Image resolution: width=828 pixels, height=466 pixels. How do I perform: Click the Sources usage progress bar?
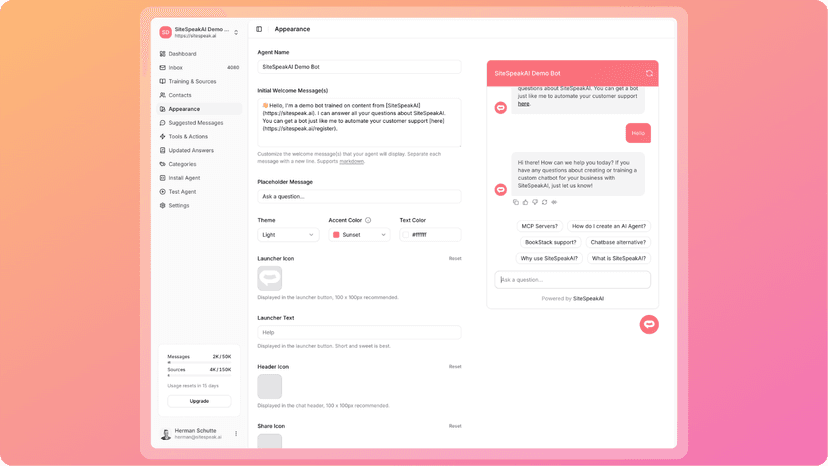click(199, 376)
